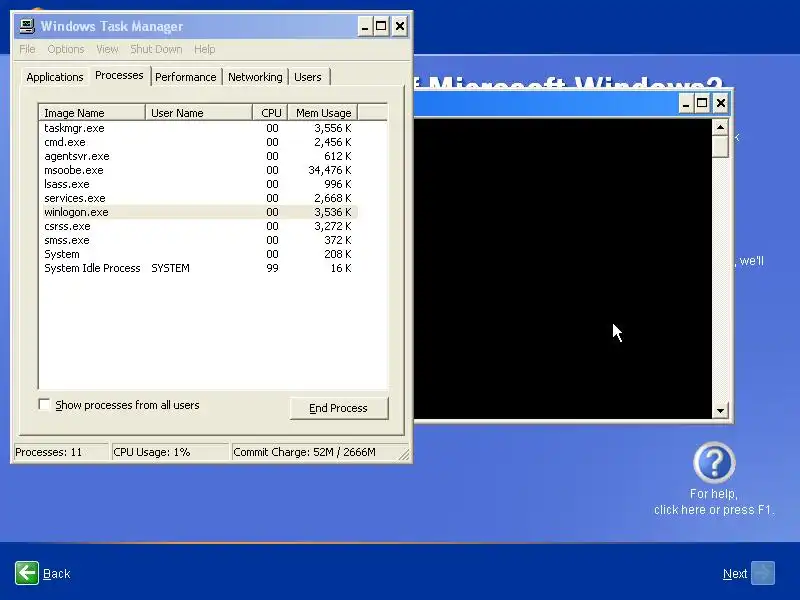Select the msoobe.exe process
This screenshot has height=600, width=800.
point(198,170)
